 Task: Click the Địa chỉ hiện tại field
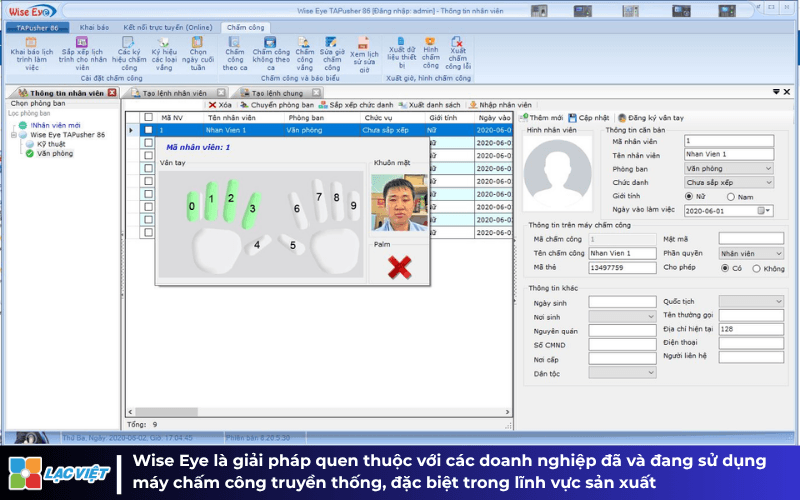751,329
